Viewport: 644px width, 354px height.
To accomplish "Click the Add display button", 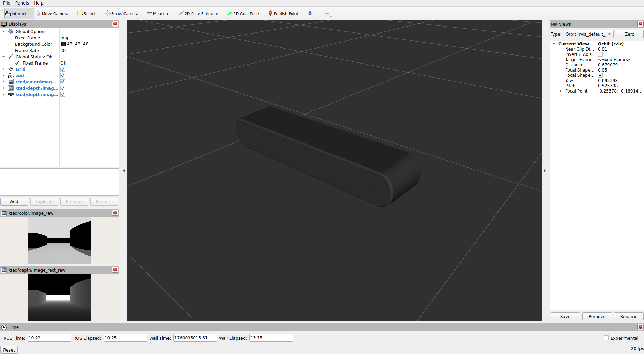I will click(x=14, y=202).
